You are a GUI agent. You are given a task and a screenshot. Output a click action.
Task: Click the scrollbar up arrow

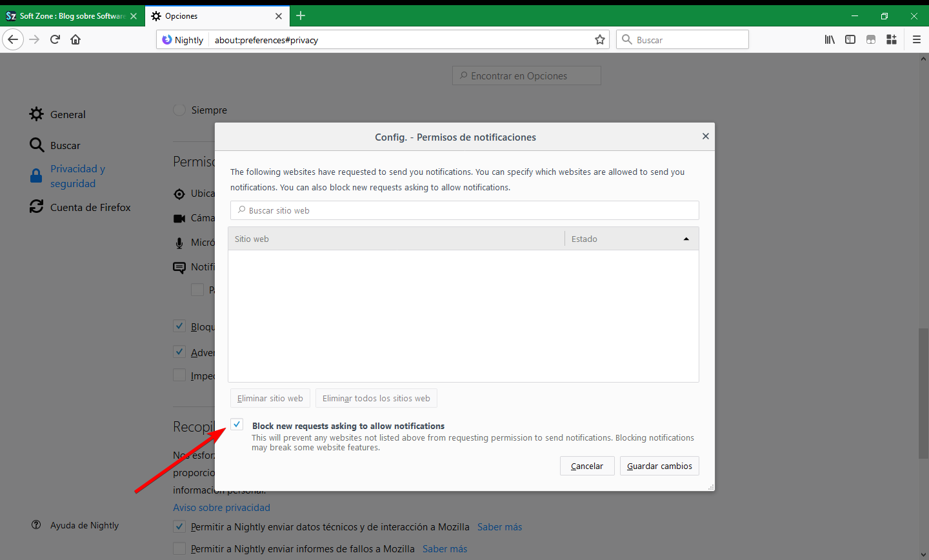pos(923,59)
